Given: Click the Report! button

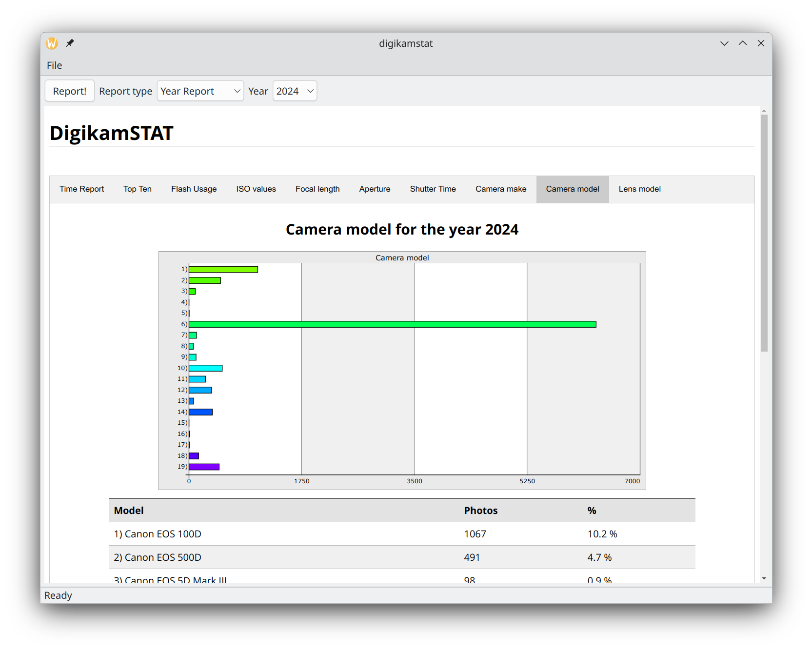Looking at the screenshot, I should point(70,91).
